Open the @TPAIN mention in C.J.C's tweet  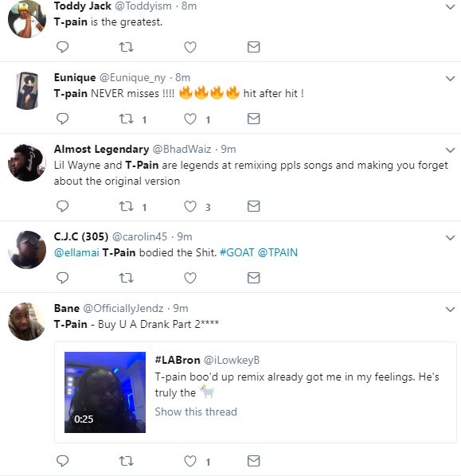278,252
